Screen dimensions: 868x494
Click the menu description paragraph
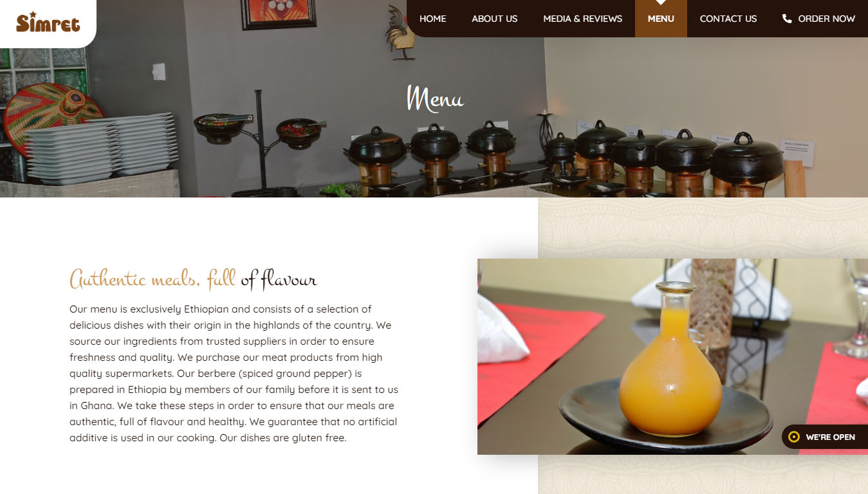(234, 374)
